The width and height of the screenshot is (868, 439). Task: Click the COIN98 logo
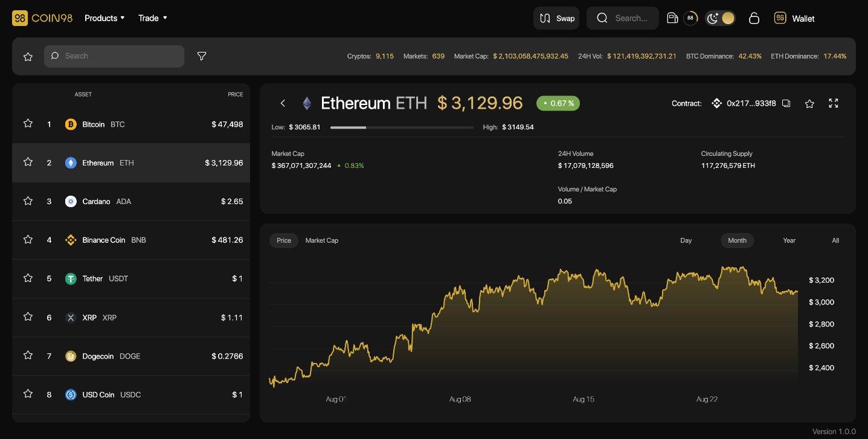[42, 18]
